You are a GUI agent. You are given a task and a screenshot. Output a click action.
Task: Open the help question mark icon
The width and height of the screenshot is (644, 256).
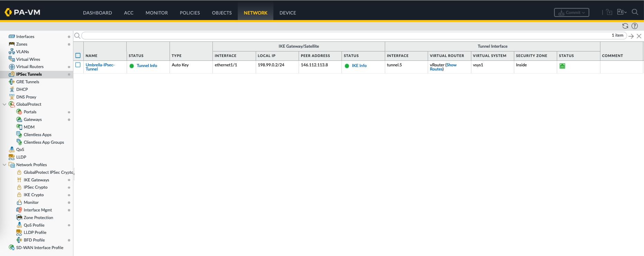click(x=635, y=26)
